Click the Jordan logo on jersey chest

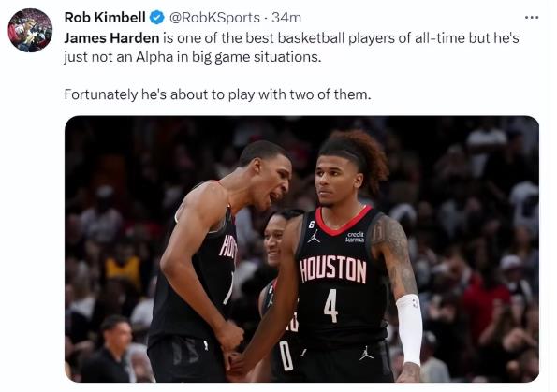(314, 237)
